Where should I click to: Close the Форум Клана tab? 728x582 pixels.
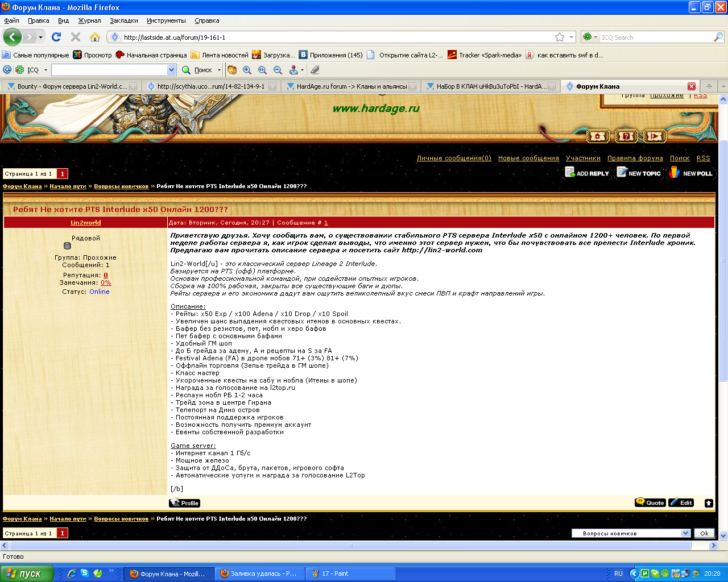(692, 86)
